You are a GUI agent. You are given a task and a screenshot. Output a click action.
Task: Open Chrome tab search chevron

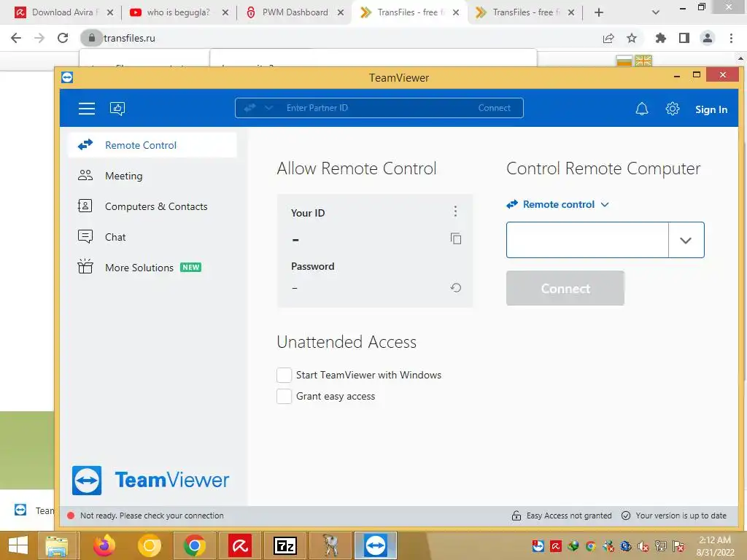click(x=656, y=12)
